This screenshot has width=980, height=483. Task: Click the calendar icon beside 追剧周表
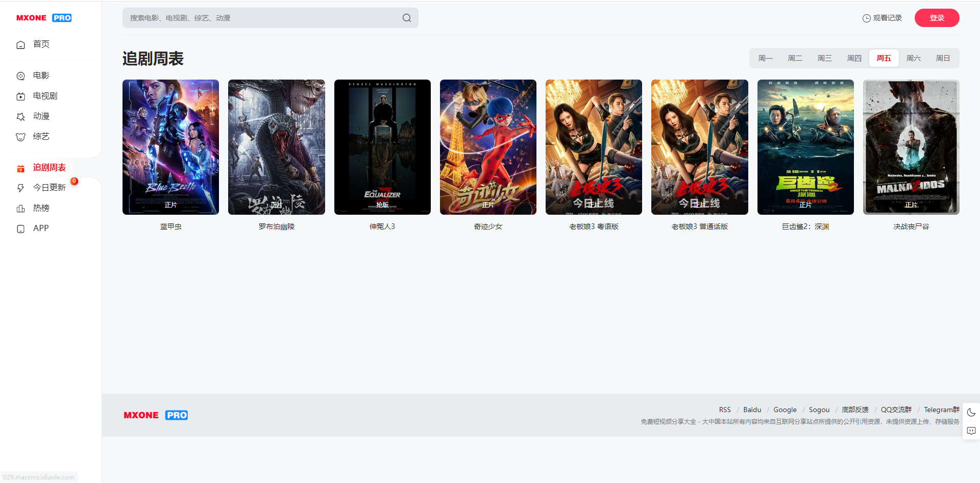pos(20,168)
